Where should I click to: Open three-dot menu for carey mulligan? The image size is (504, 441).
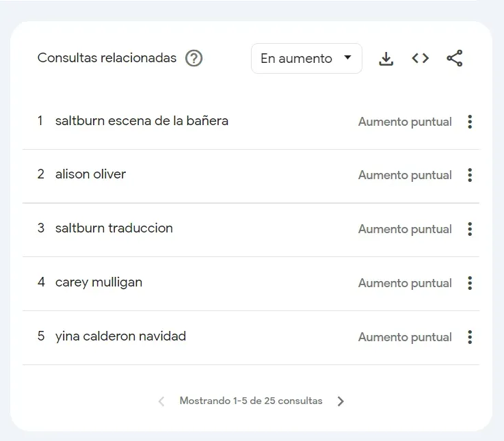tap(470, 283)
